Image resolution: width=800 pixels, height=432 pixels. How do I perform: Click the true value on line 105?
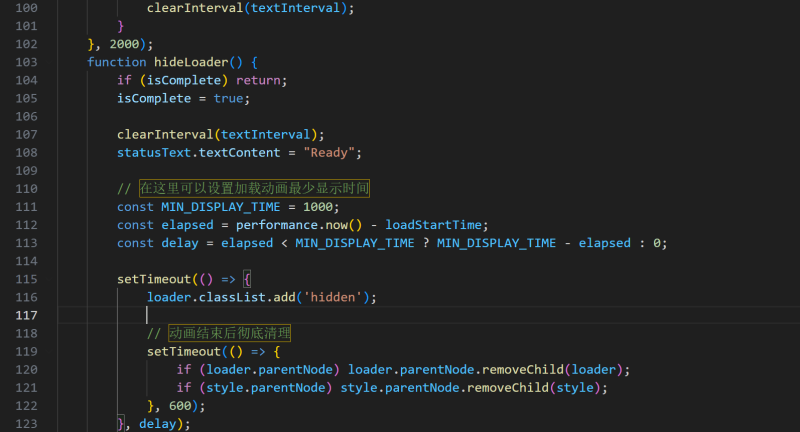click(x=229, y=98)
